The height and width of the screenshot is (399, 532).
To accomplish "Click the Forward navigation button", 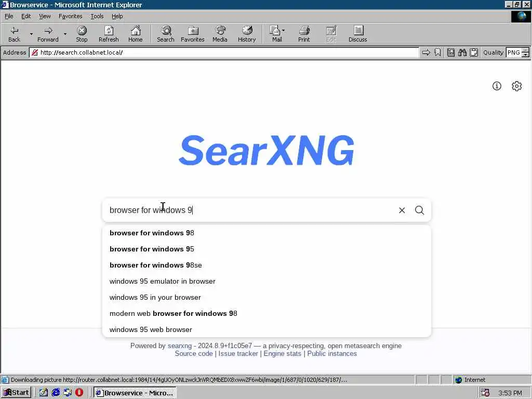I will click(48, 34).
